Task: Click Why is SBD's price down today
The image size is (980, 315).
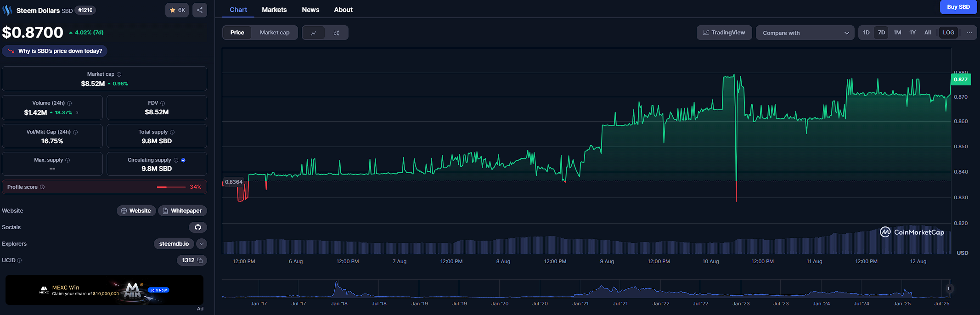Action: [x=55, y=51]
